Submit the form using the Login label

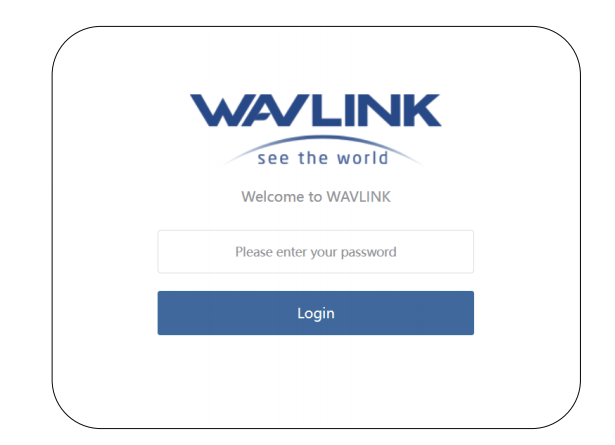coord(316,314)
